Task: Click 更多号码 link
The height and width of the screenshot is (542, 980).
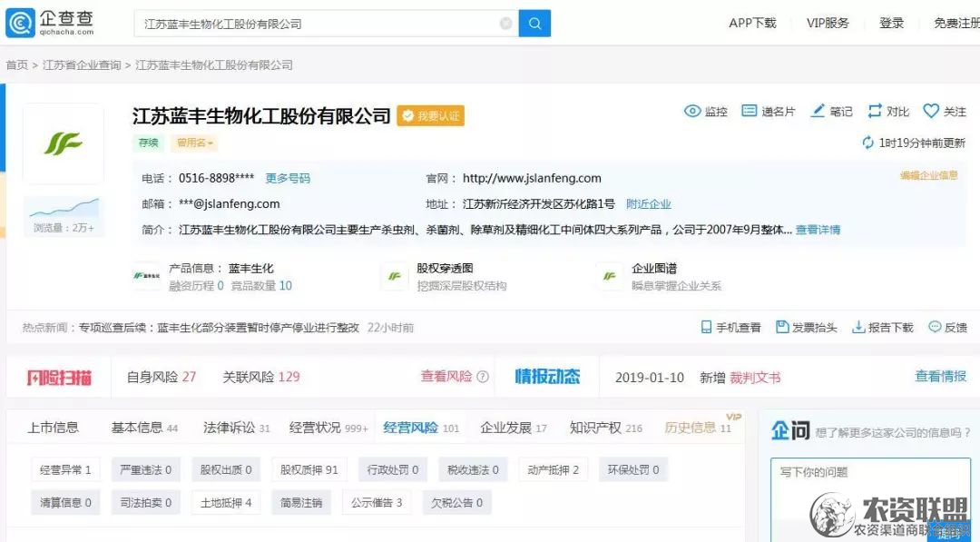Action: pyautogui.click(x=288, y=178)
